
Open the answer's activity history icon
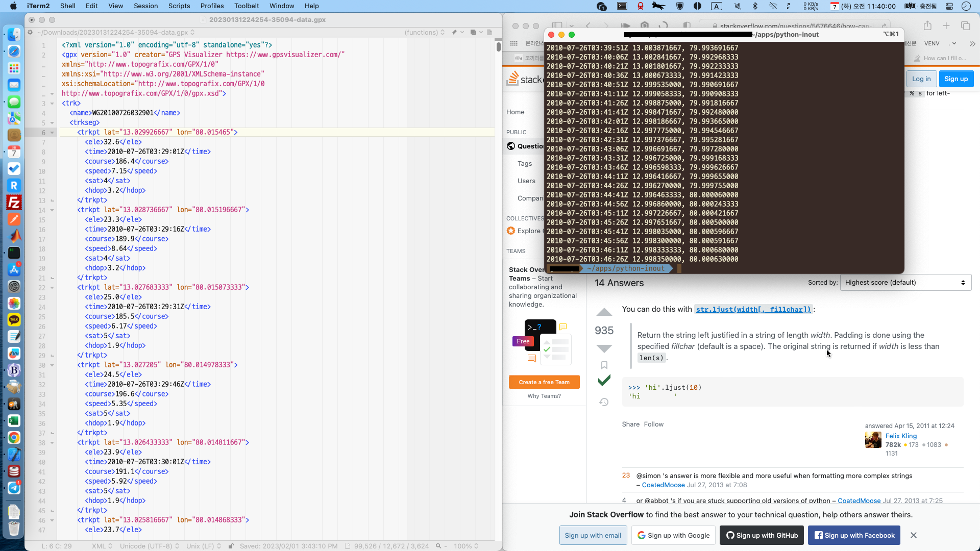(604, 403)
